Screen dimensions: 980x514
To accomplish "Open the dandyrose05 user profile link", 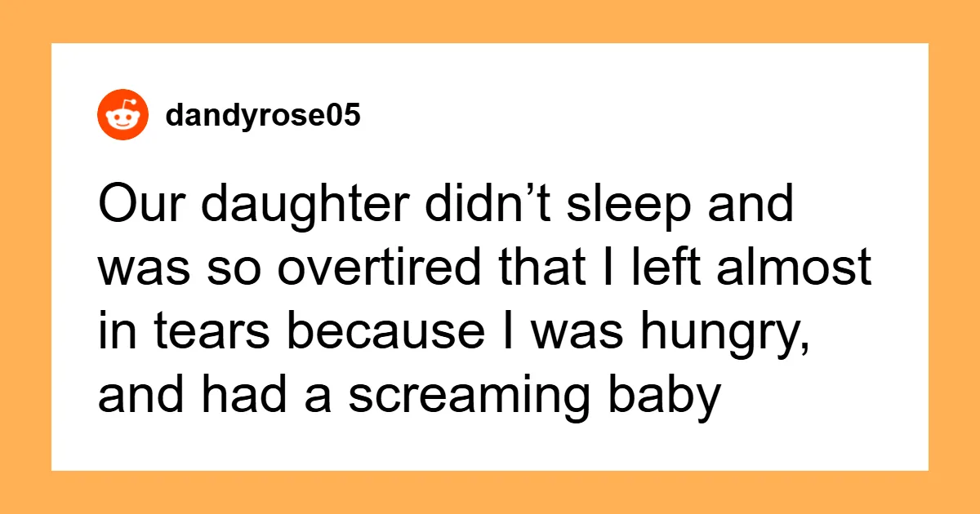I will pos(262,116).
